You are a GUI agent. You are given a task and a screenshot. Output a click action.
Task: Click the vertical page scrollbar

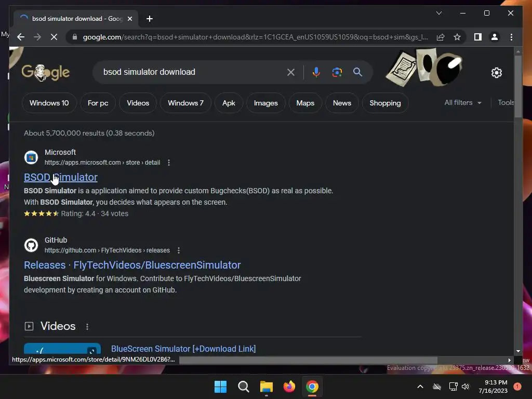(x=518, y=87)
